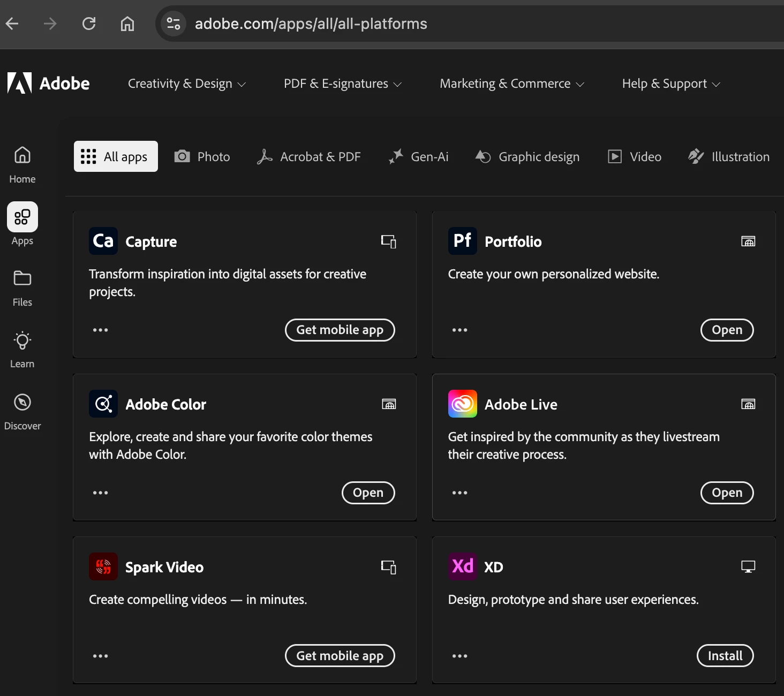The width and height of the screenshot is (784, 696).
Task: Install the XD app
Action: (x=725, y=656)
